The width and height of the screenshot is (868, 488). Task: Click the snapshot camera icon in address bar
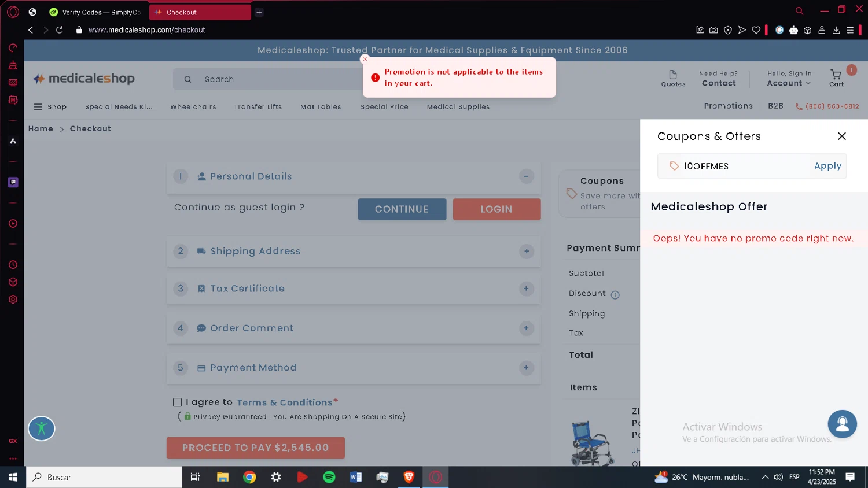[x=713, y=30]
